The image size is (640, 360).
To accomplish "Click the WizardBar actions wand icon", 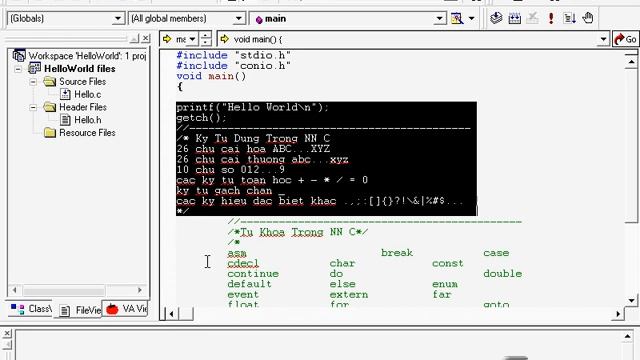I will coord(457,18).
